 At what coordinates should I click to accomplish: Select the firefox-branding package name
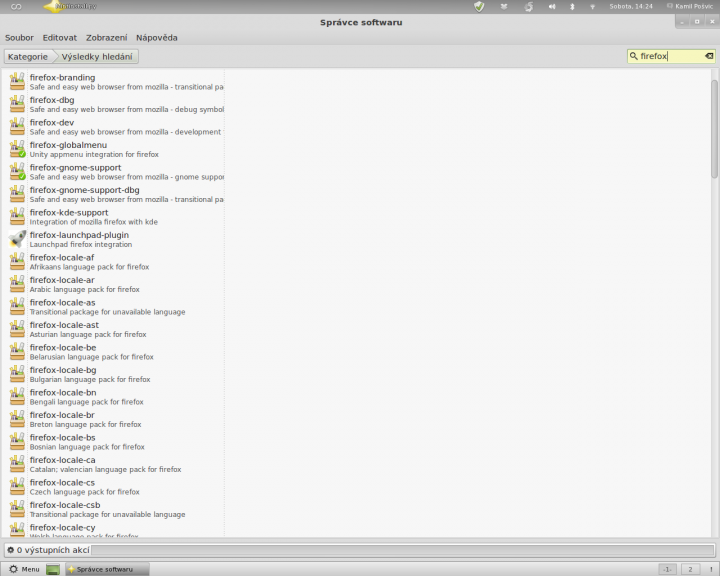(62, 78)
